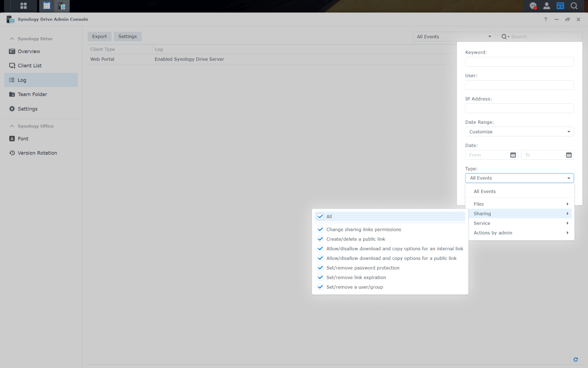Viewport: 588px width, 368px height.
Task: Click the Export button
Action: [x=99, y=36]
